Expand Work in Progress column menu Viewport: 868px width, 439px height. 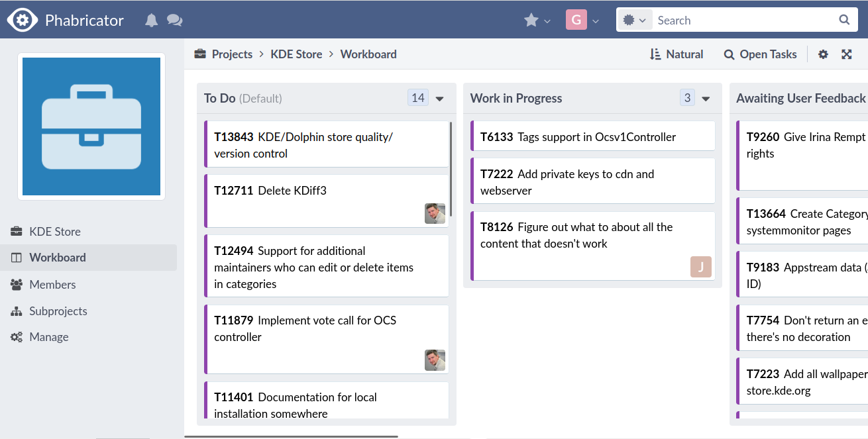pyautogui.click(x=706, y=99)
